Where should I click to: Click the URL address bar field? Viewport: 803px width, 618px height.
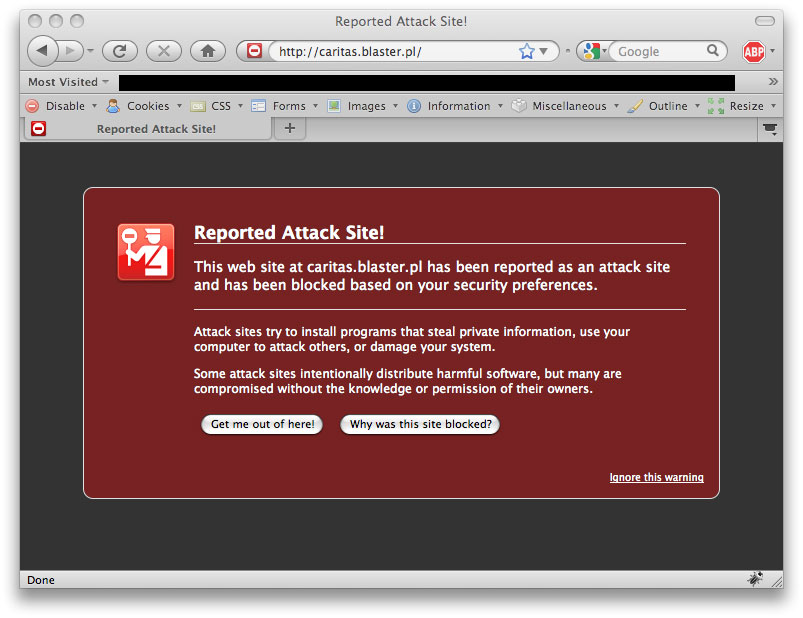[390, 52]
